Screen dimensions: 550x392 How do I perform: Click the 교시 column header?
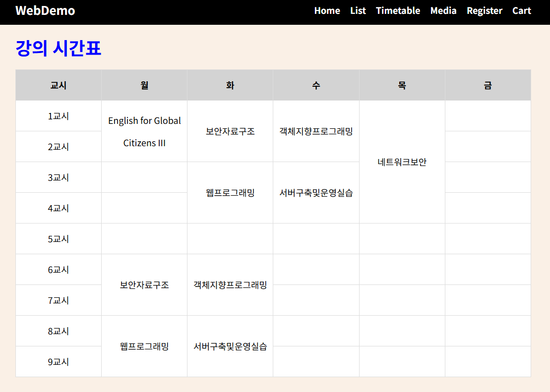click(x=58, y=85)
